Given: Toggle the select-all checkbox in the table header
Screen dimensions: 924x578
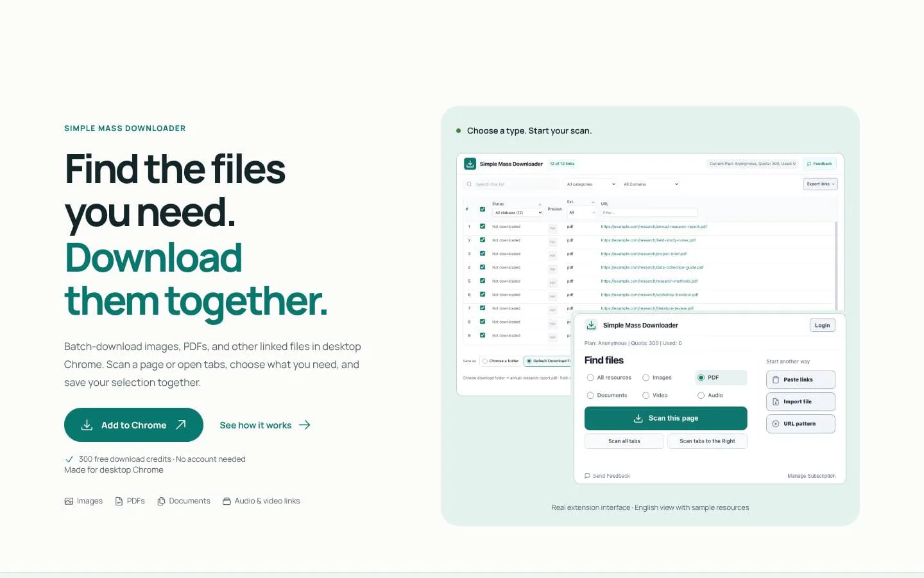Looking at the screenshot, I should point(483,209).
